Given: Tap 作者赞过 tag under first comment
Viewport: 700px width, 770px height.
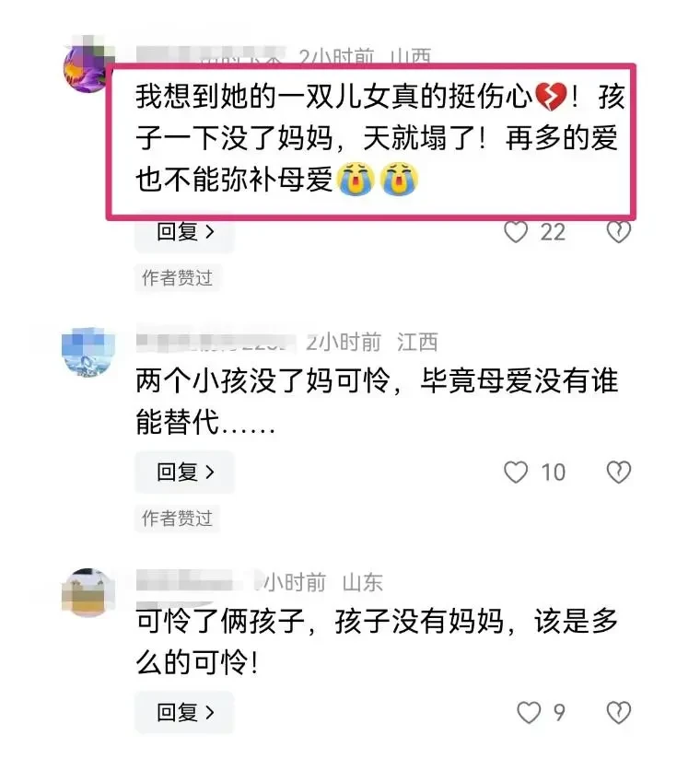Looking at the screenshot, I should pyautogui.click(x=178, y=278).
